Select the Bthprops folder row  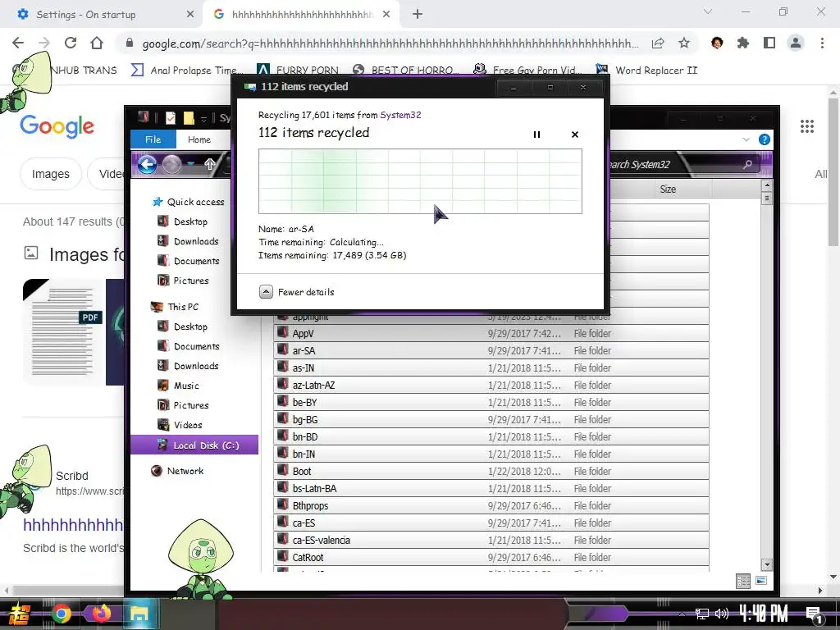coord(491,505)
